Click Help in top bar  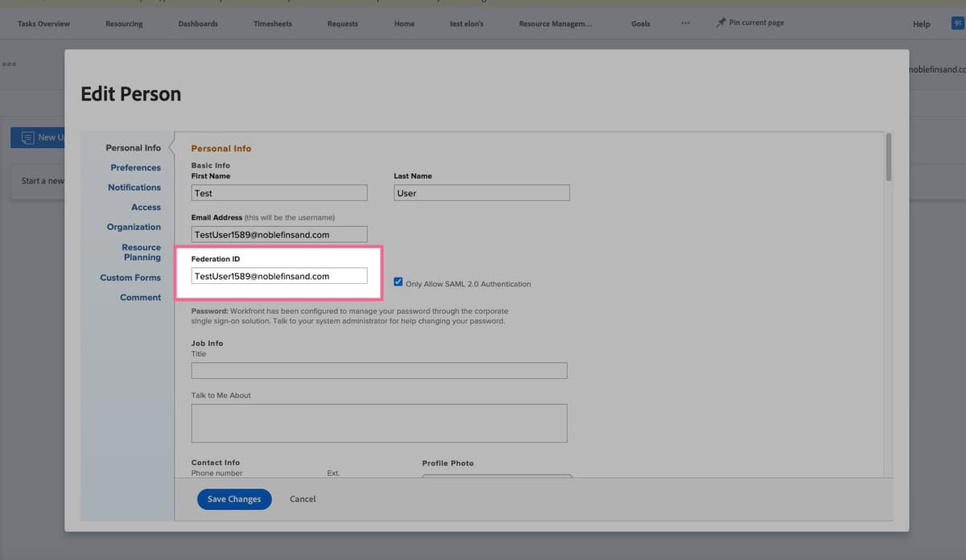pos(921,24)
